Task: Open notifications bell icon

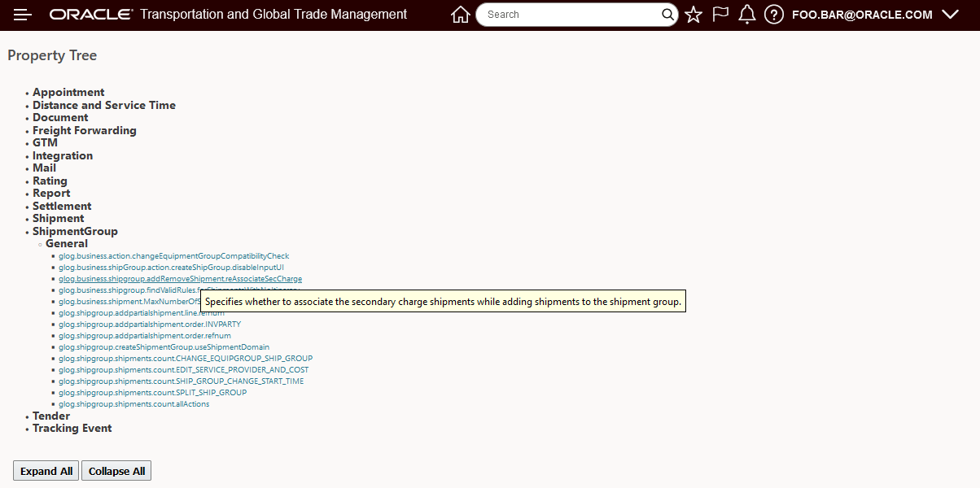Action: click(747, 15)
